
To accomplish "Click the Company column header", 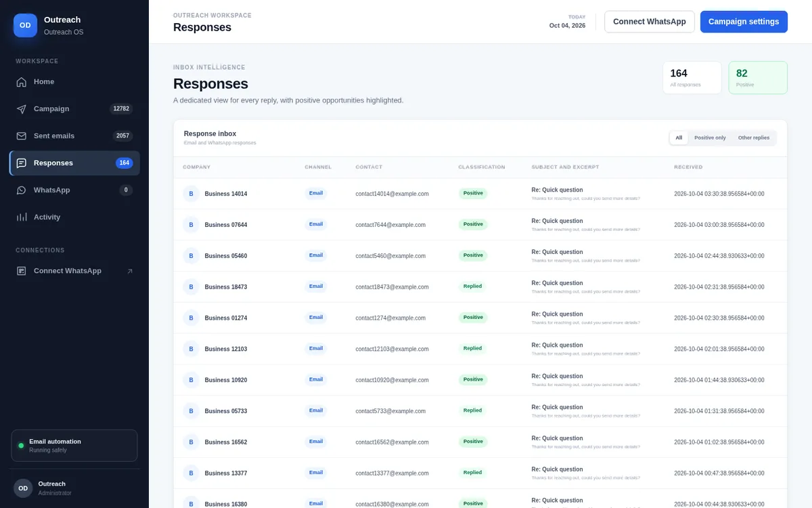I will (x=196, y=167).
